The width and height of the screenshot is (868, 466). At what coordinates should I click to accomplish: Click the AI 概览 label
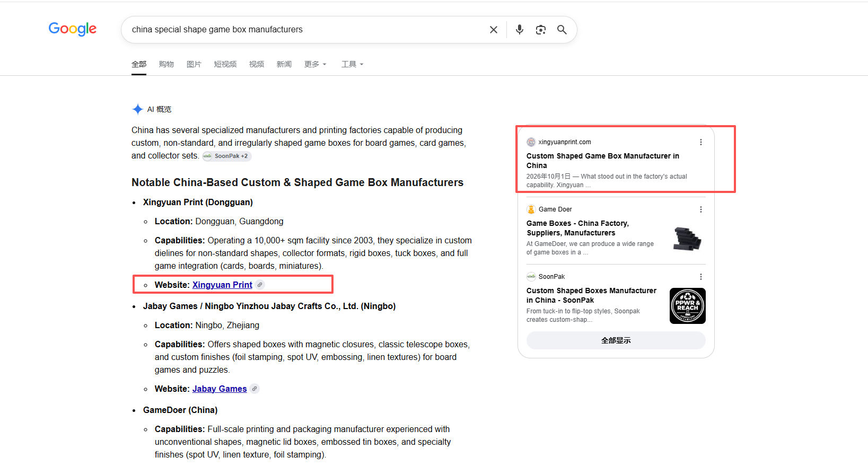pos(159,109)
